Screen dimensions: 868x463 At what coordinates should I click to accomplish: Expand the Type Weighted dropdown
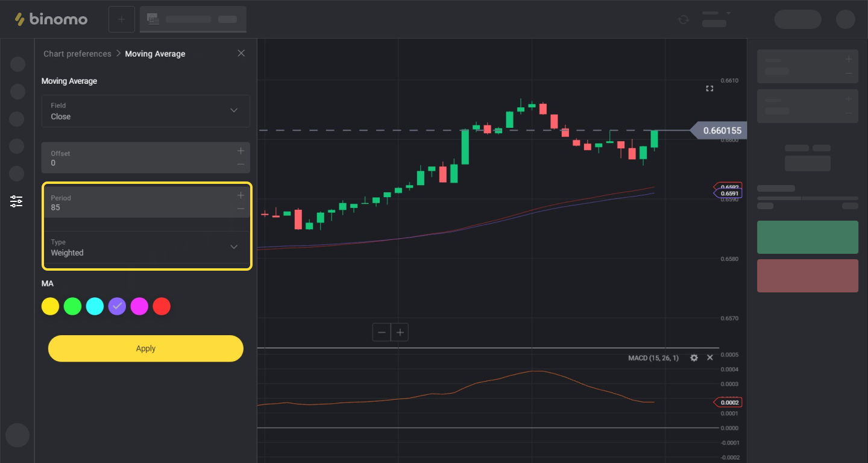(x=146, y=247)
